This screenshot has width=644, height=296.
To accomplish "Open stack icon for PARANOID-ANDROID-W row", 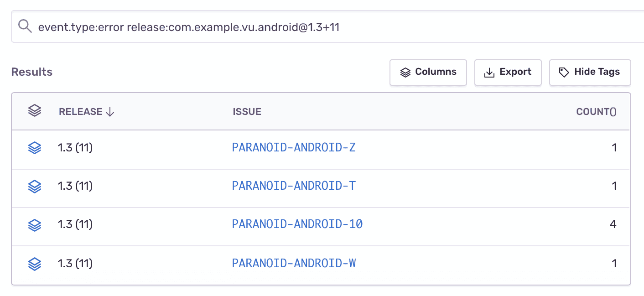I will (x=35, y=263).
